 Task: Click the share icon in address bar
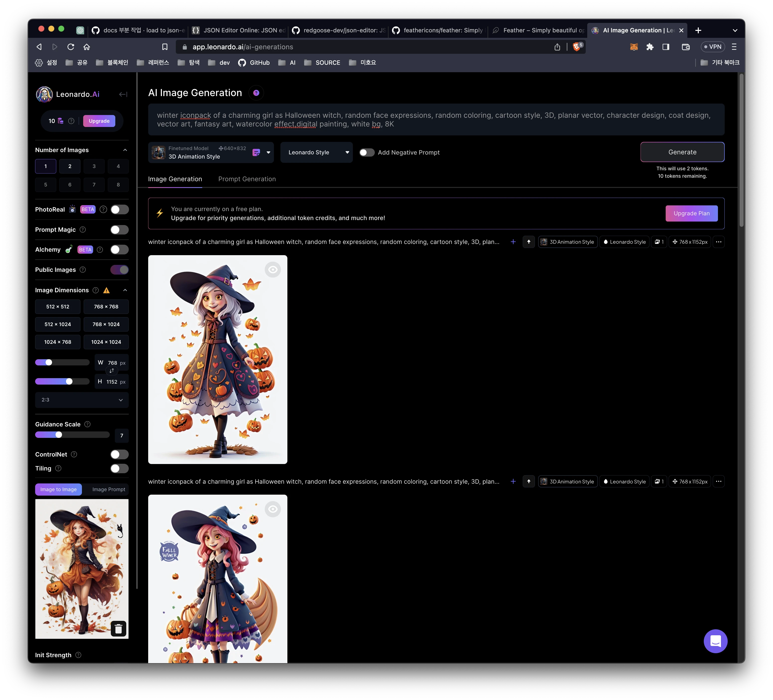tap(557, 47)
